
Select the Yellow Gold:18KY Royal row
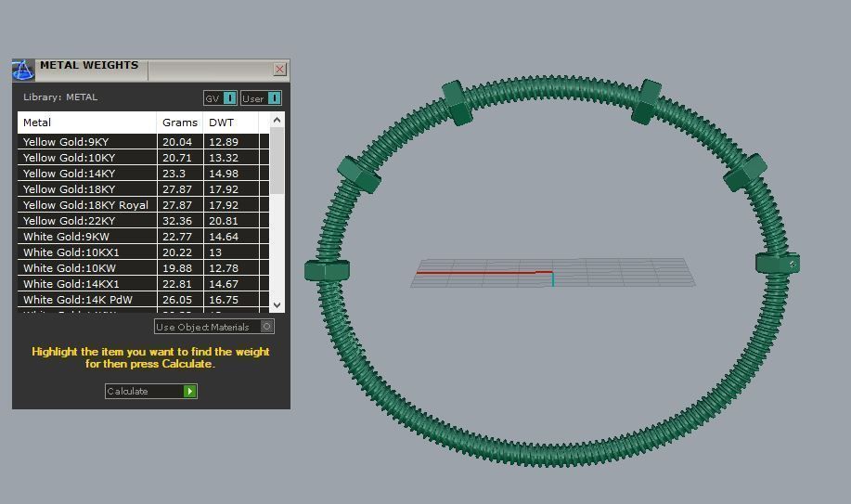click(143, 205)
